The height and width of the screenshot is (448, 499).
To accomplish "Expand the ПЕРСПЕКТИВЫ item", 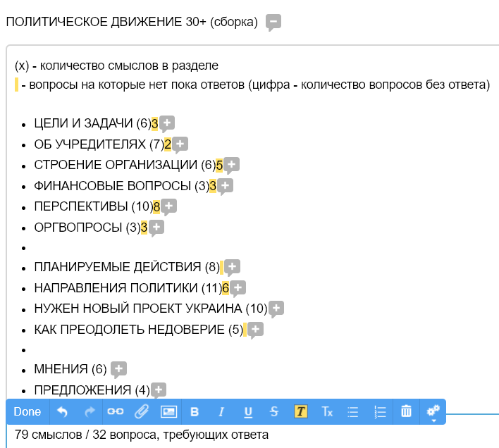I will coord(169,206).
